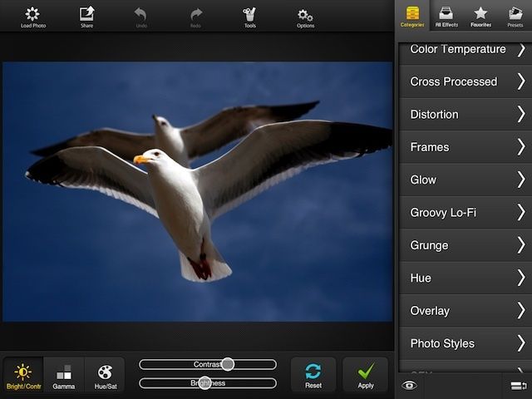The width and height of the screenshot is (532, 399).
Task: Select the Hue/Sat palette icon
Action: (105, 375)
